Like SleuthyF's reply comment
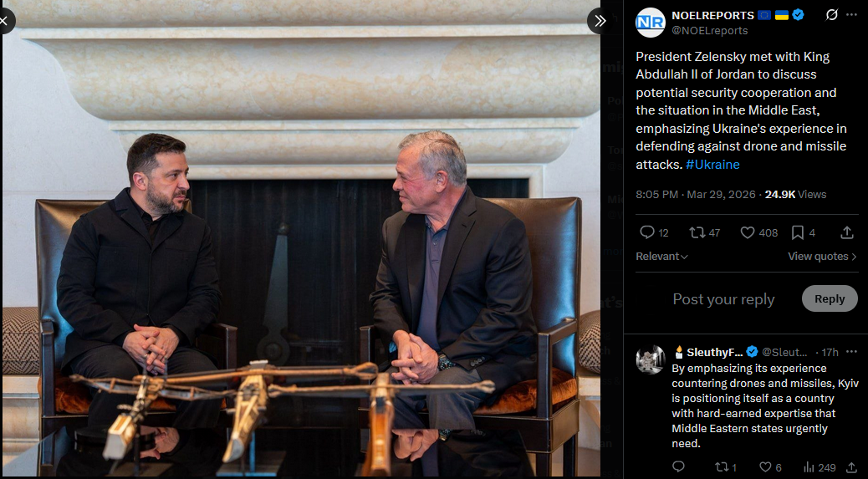This screenshot has height=479, width=868. tap(766, 467)
